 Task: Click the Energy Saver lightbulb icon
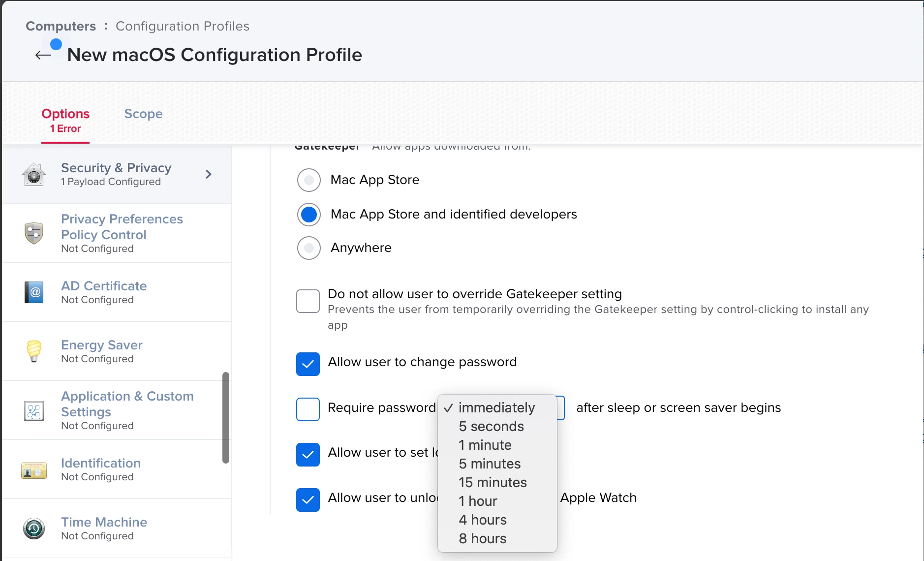(34, 351)
